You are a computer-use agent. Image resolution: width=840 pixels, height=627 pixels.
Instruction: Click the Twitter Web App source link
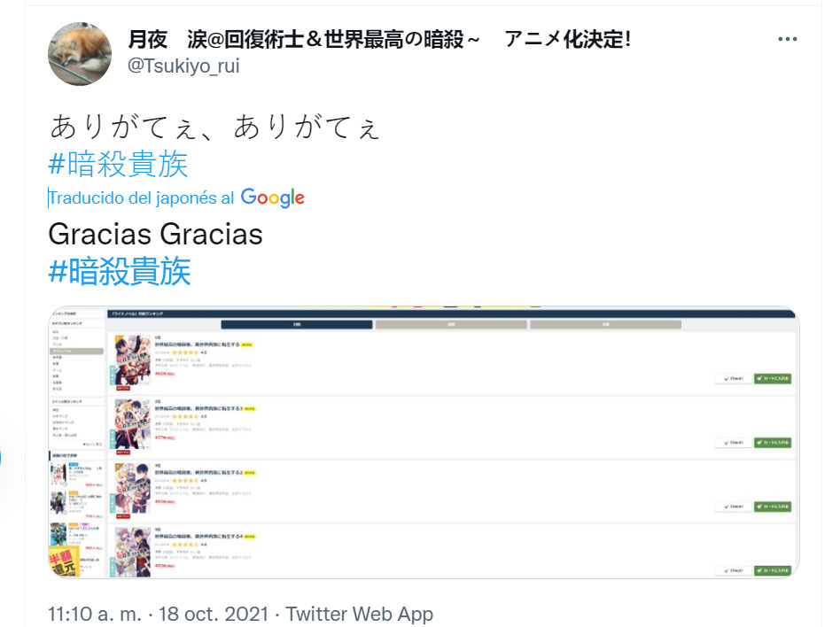[x=359, y=614]
